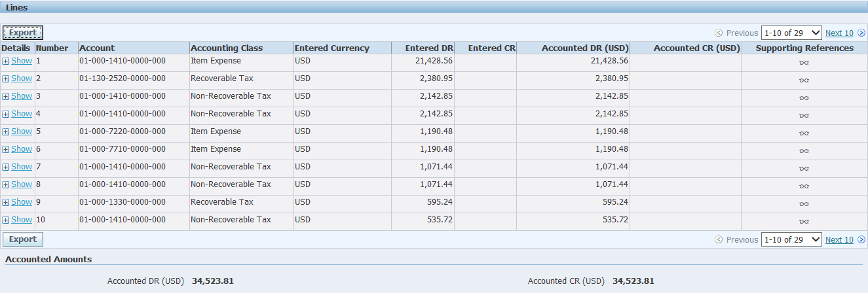Open supporting references icon for line 7

[x=804, y=169]
